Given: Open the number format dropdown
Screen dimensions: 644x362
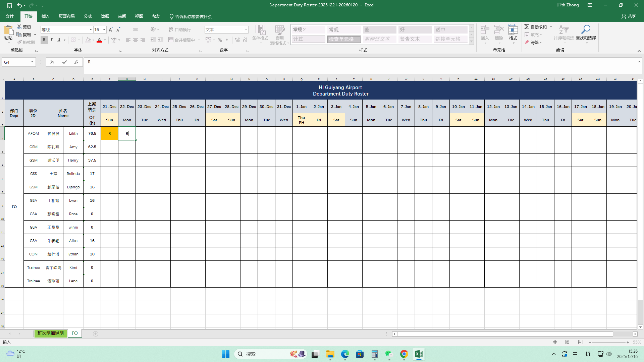Looking at the screenshot, I should click(246, 30).
